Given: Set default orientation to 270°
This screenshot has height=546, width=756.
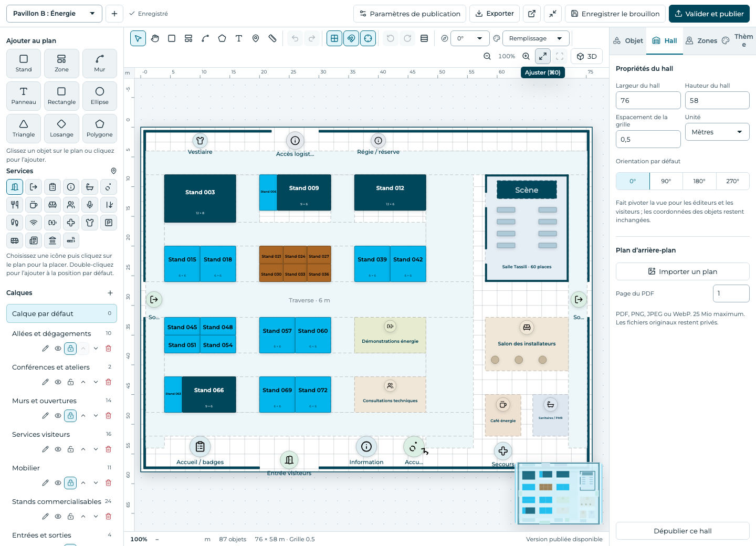Looking at the screenshot, I should click(732, 181).
